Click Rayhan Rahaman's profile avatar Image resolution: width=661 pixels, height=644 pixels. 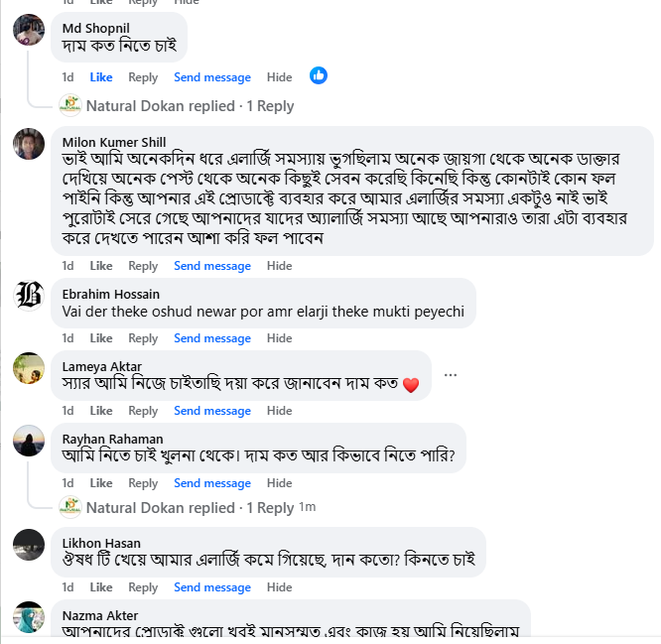(28, 441)
